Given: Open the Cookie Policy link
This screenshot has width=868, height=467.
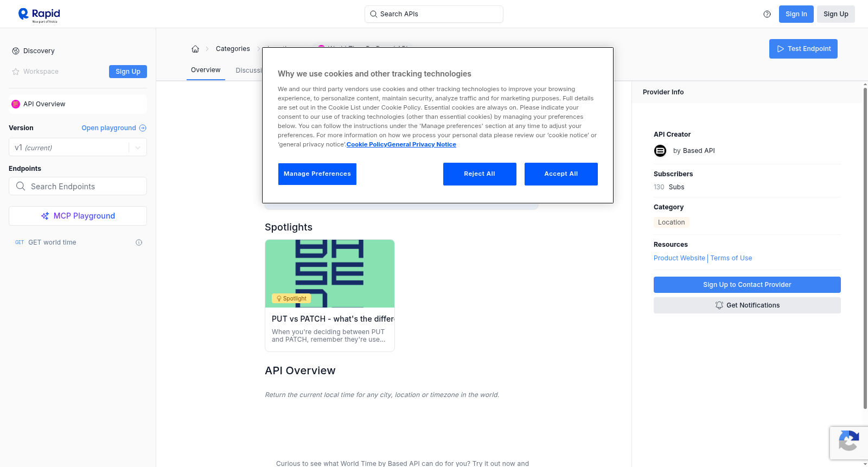Looking at the screenshot, I should (x=367, y=144).
